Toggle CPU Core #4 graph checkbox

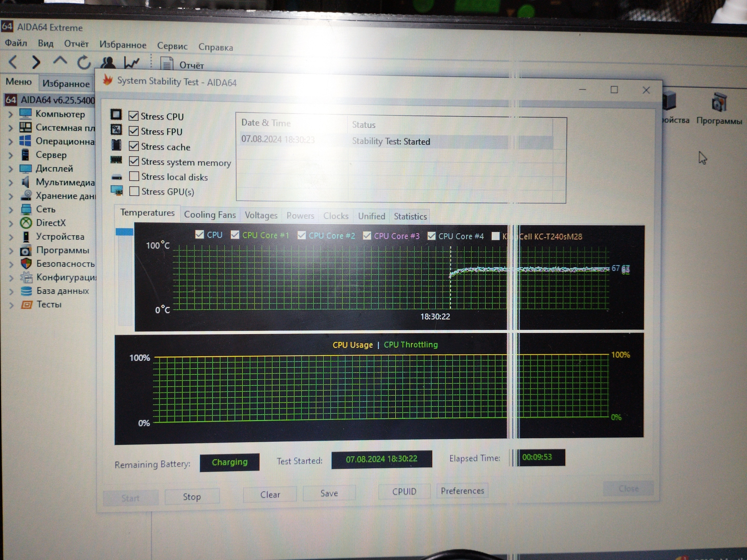pos(431,236)
